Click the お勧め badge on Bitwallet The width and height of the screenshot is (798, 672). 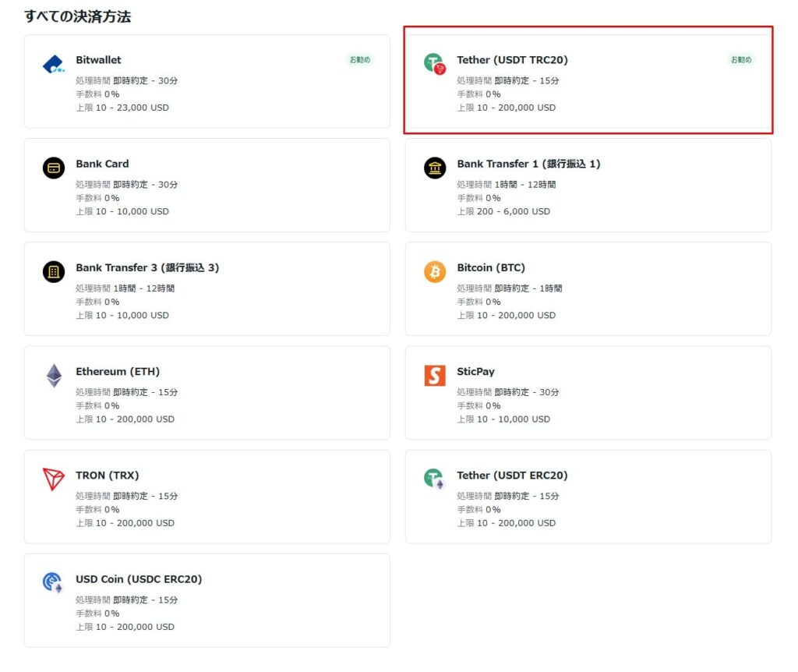(x=359, y=59)
